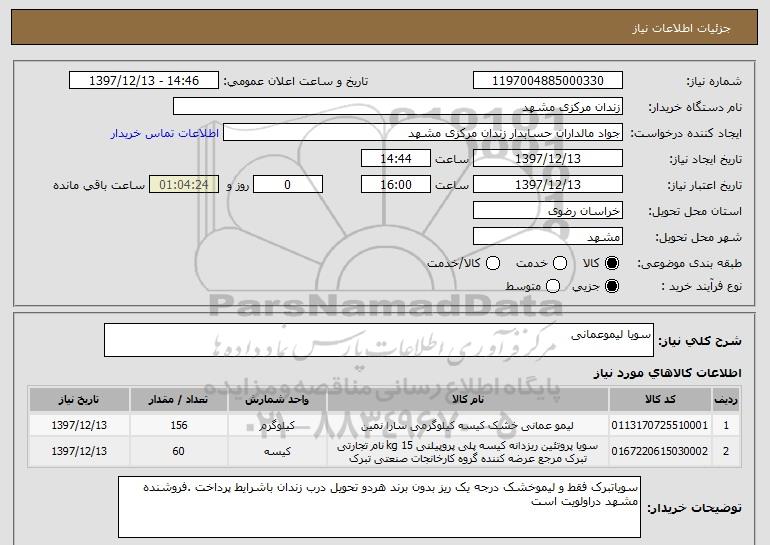Click item code 0113170725510001
The width and height of the screenshot is (770, 545).
(x=660, y=425)
